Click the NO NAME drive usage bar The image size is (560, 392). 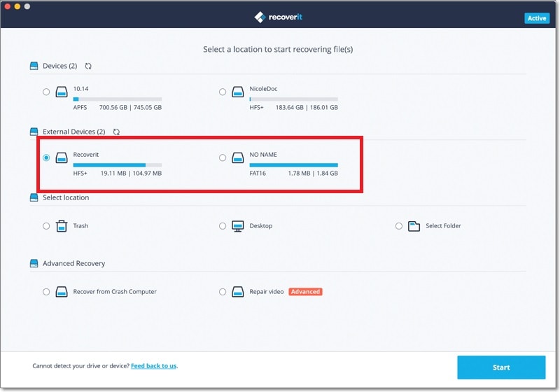coord(293,165)
